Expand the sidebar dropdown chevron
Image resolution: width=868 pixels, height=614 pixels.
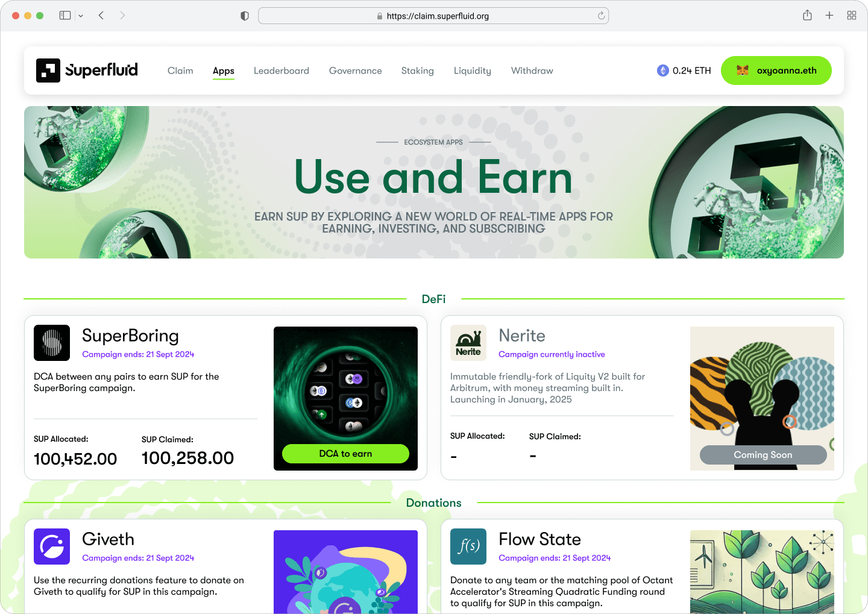pos(81,16)
